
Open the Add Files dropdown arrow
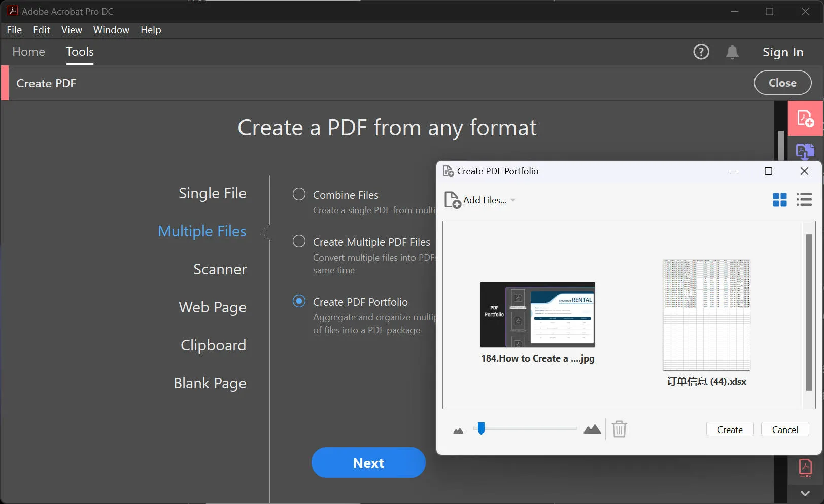point(513,200)
